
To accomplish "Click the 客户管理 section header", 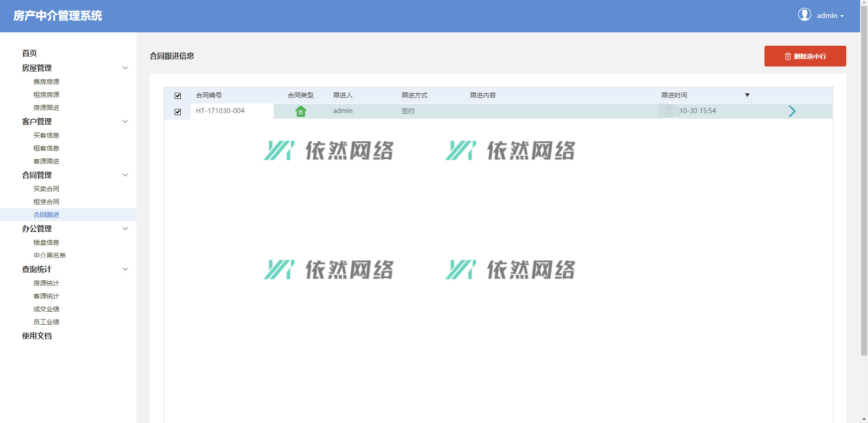I will tap(37, 121).
